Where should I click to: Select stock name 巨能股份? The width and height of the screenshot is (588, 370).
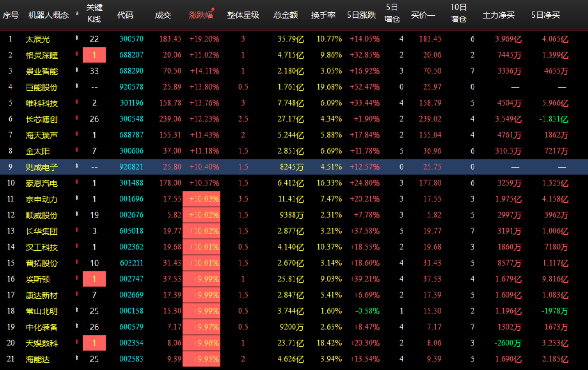pyautogui.click(x=42, y=87)
